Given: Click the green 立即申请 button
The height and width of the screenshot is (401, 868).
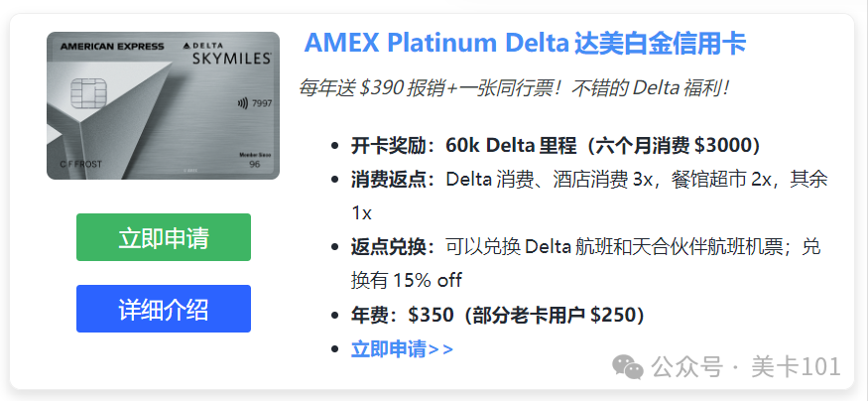Looking at the screenshot, I should [164, 237].
